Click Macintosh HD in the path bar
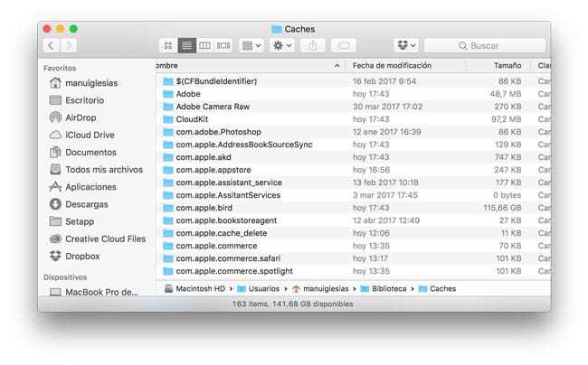Viewport: 588px width, 365px height. click(195, 288)
